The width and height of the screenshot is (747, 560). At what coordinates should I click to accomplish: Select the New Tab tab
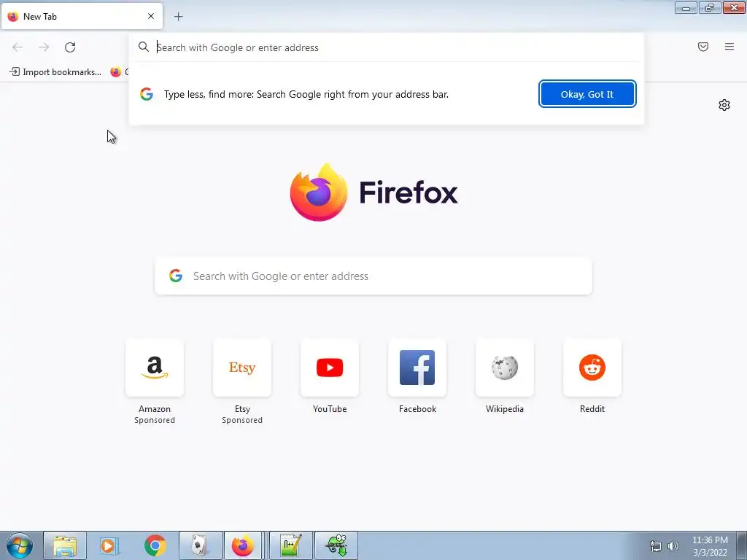coord(82,16)
